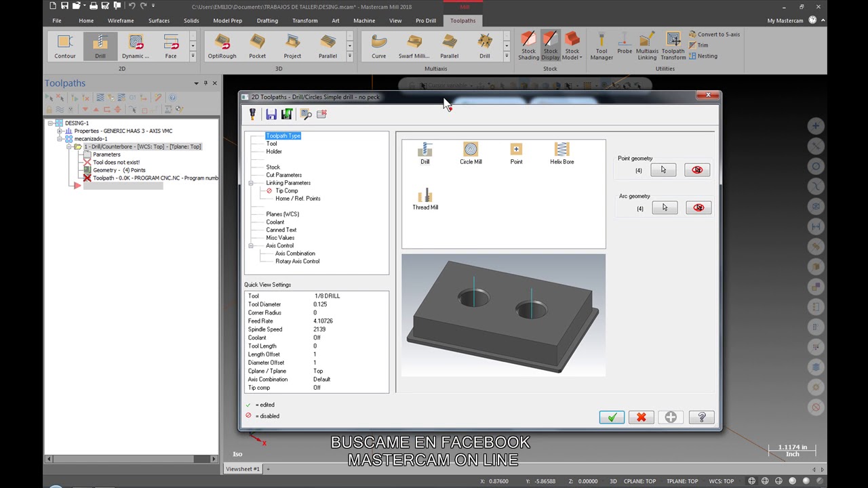Collapse the mecanizado-1 group
This screenshot has width=868, height=488.
(x=60, y=139)
